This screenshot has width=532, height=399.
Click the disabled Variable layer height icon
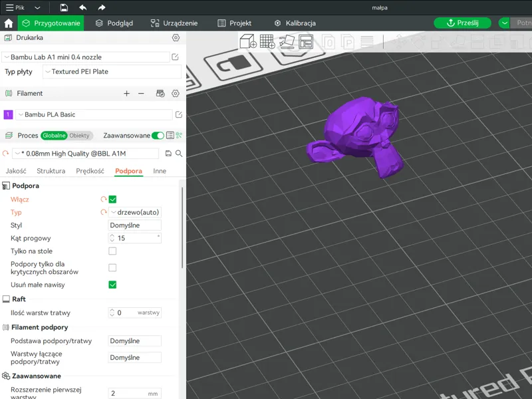[x=367, y=42]
